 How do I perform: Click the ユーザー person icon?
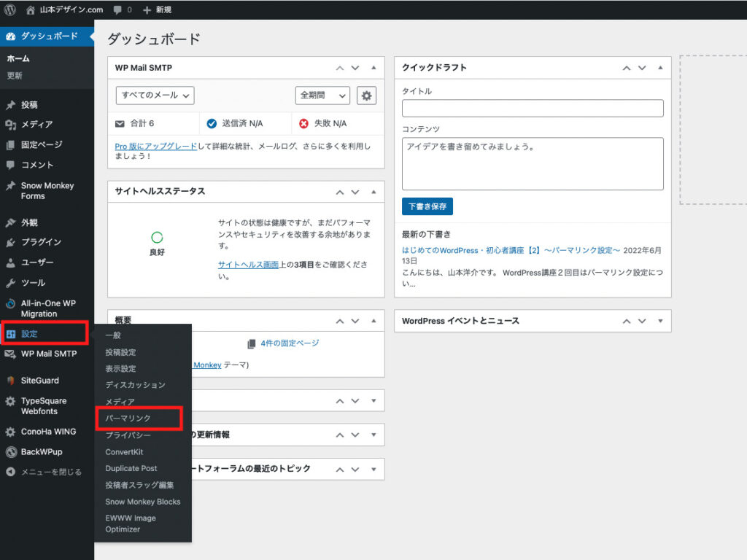click(10, 262)
